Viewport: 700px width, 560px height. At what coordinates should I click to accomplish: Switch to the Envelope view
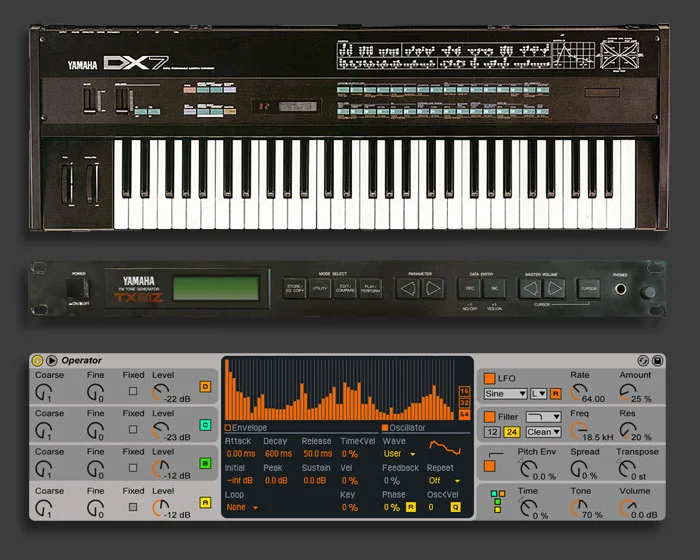coord(246,427)
